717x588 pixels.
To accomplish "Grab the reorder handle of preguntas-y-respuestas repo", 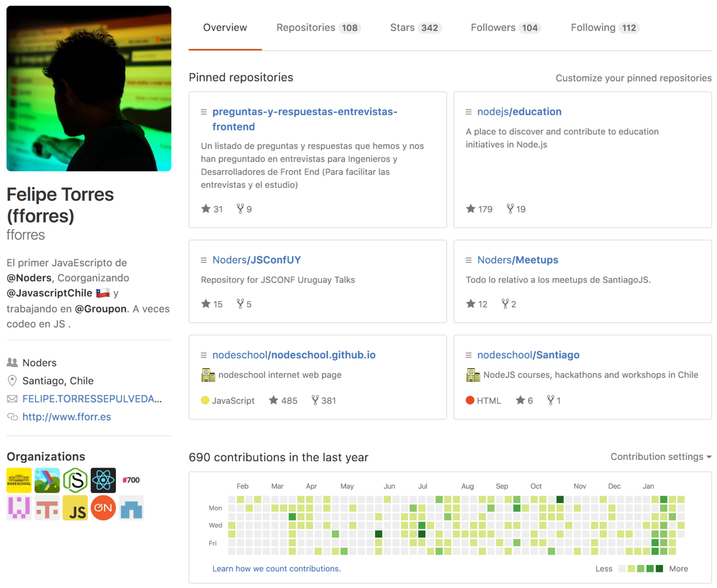I will coord(203,112).
